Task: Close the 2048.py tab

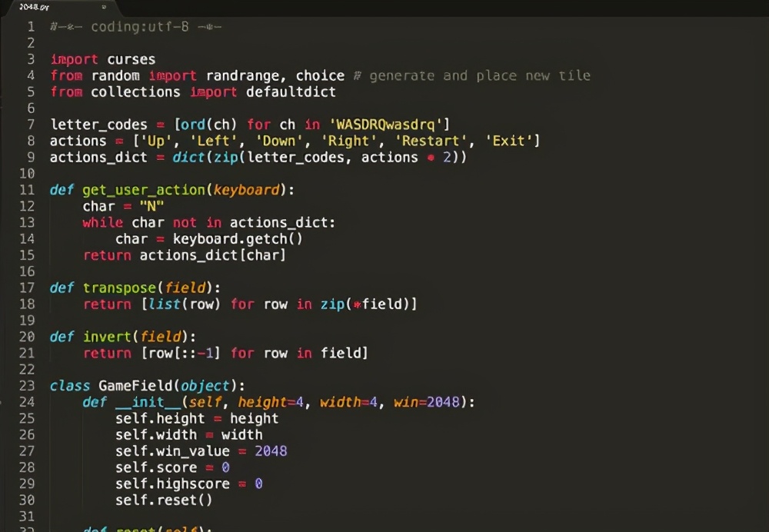Action: point(104,7)
